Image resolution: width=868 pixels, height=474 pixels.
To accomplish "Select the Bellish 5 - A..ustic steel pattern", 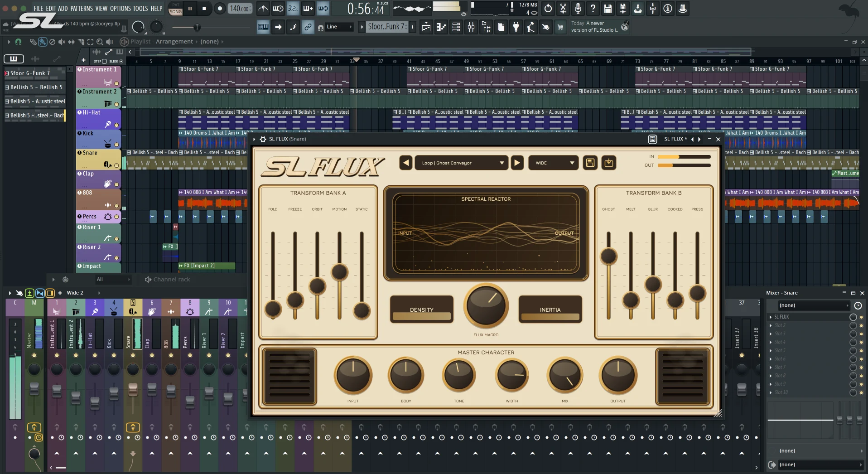I will (35, 101).
